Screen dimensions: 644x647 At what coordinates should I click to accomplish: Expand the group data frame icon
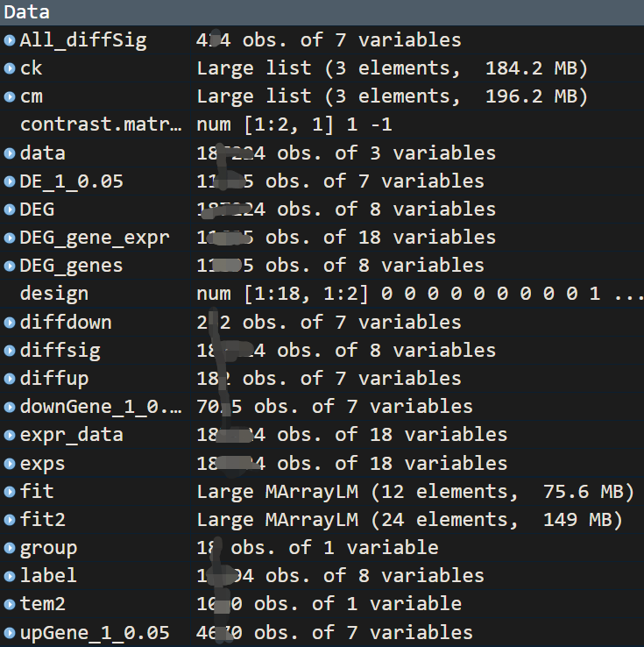tap(10, 548)
